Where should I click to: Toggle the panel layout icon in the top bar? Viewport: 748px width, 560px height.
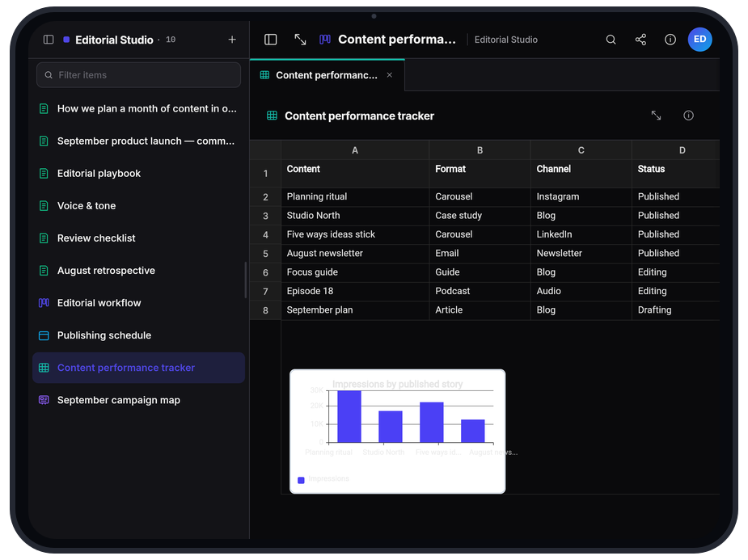tap(270, 40)
